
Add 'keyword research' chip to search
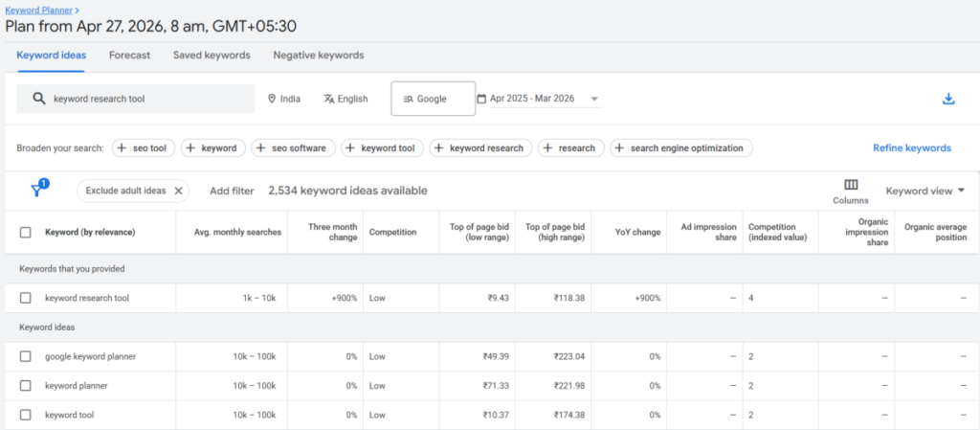(480, 148)
